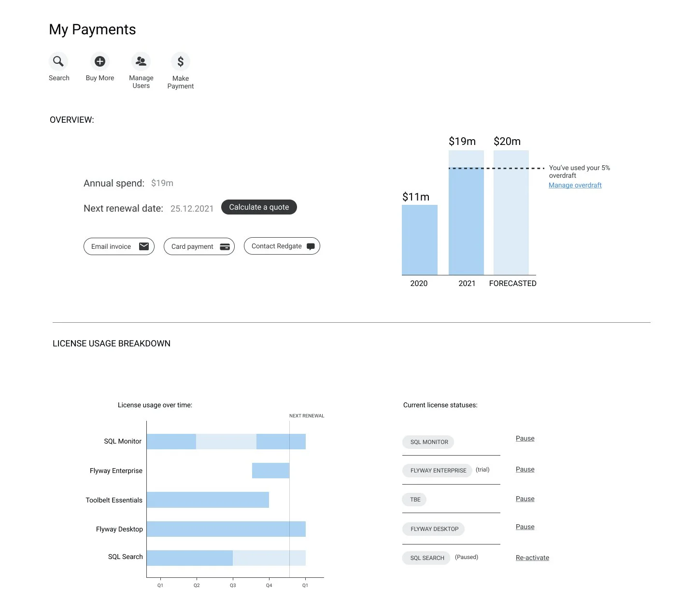The image size is (695, 616).
Task: Click the My Payments page title
Action: [92, 29]
